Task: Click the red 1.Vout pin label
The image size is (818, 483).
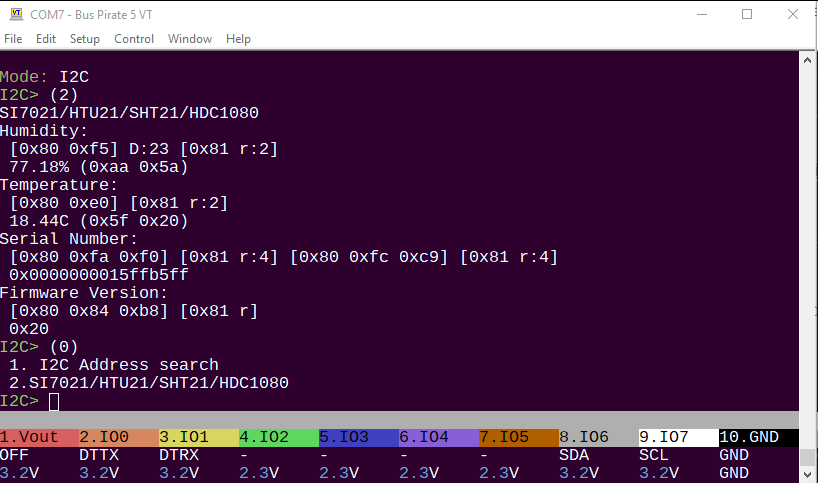Action: point(40,437)
